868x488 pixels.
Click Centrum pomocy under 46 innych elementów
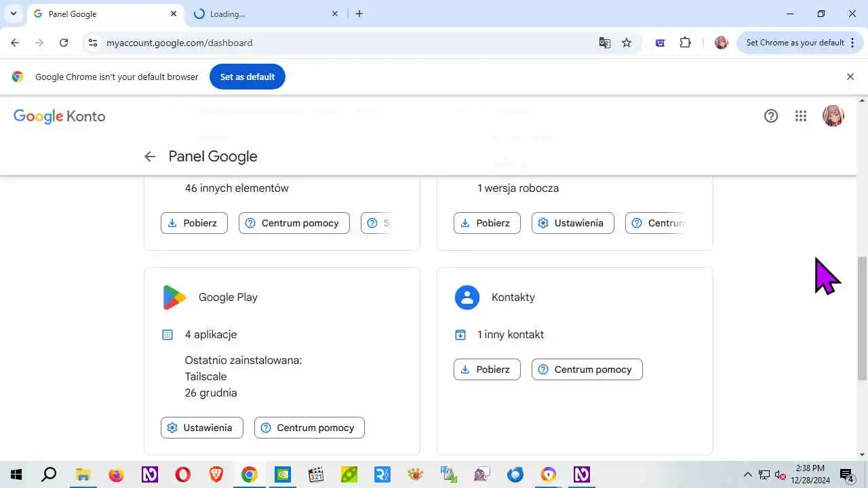[x=294, y=223]
